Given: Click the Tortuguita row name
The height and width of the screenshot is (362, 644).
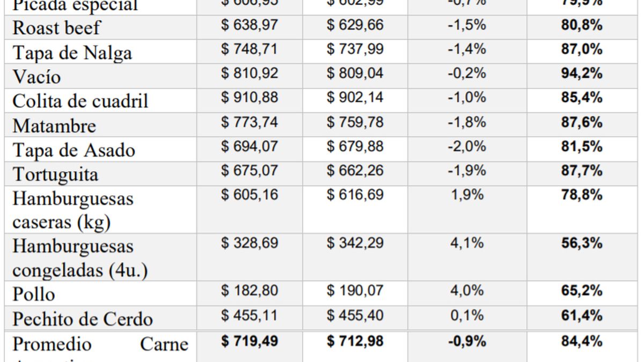Looking at the screenshot, I should click(55, 175).
